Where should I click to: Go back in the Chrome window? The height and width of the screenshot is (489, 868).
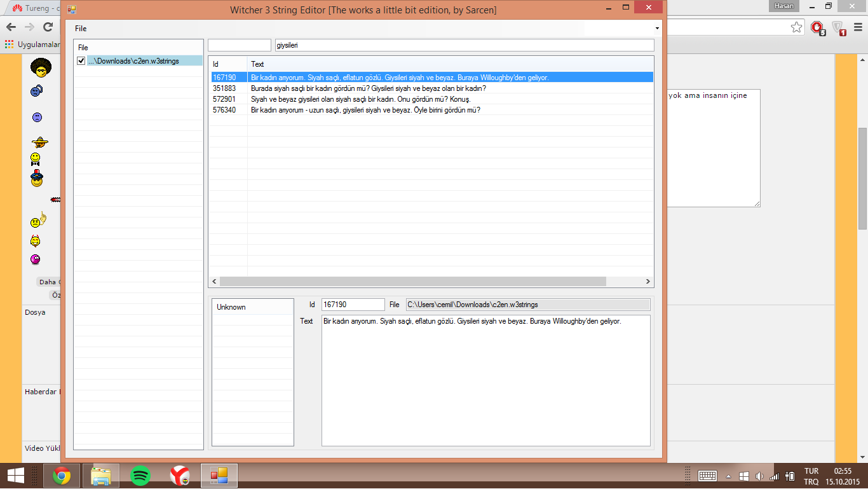[x=11, y=27]
